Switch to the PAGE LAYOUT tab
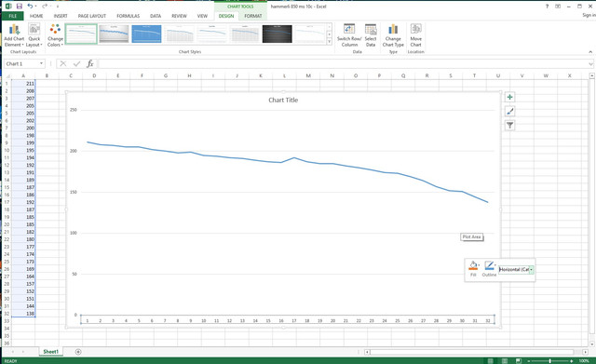The height and width of the screenshot is (364, 596). tap(92, 16)
